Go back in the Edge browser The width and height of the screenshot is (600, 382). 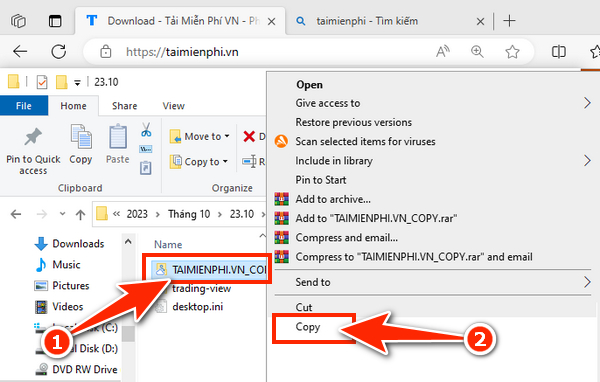pyautogui.click(x=20, y=51)
